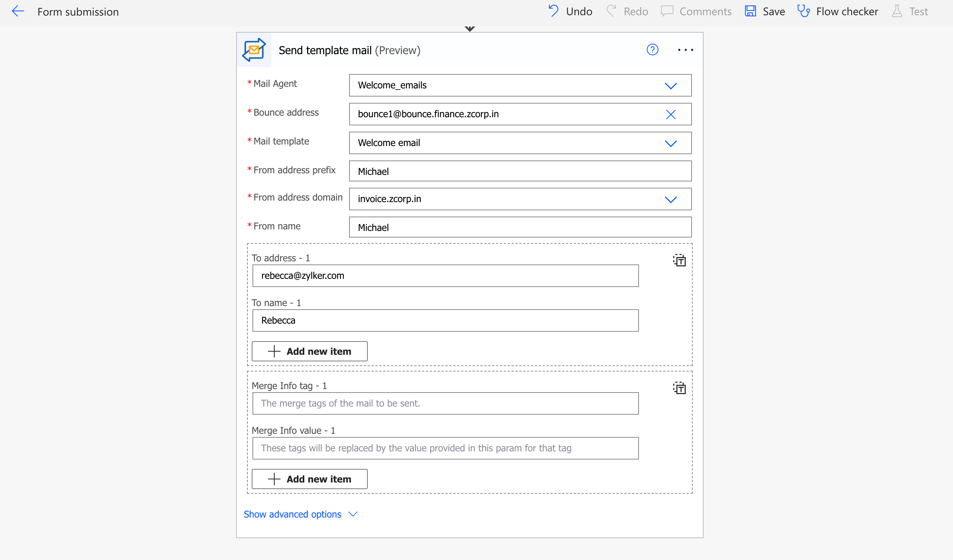Add new item under Merge Info value

309,479
